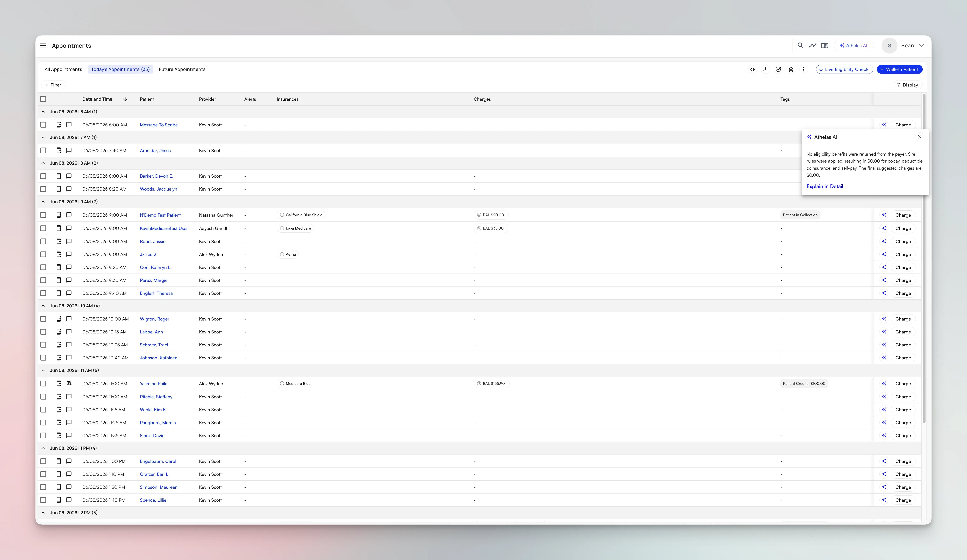Click the vertical table scrollbar
Image resolution: width=967 pixels, height=560 pixels.
924,258
